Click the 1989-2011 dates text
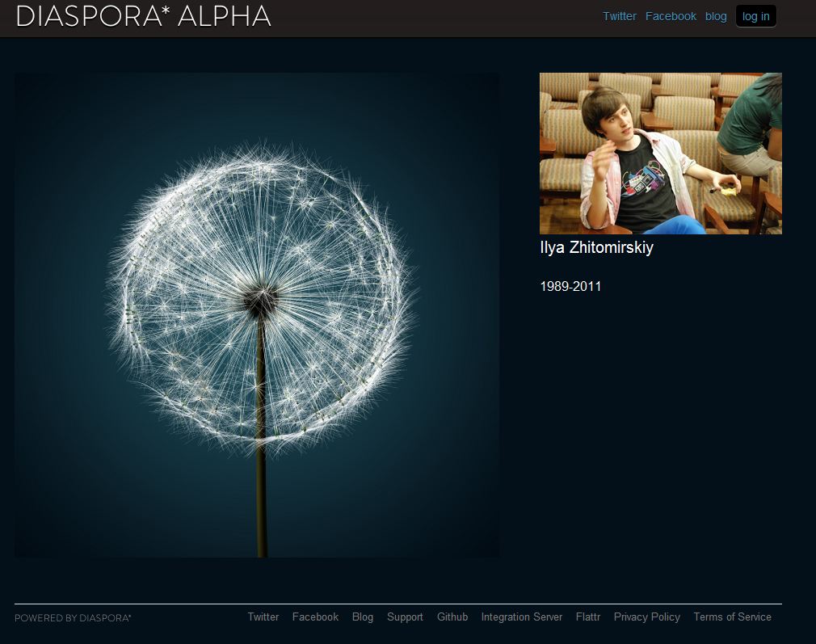This screenshot has height=644, width=816. click(570, 287)
